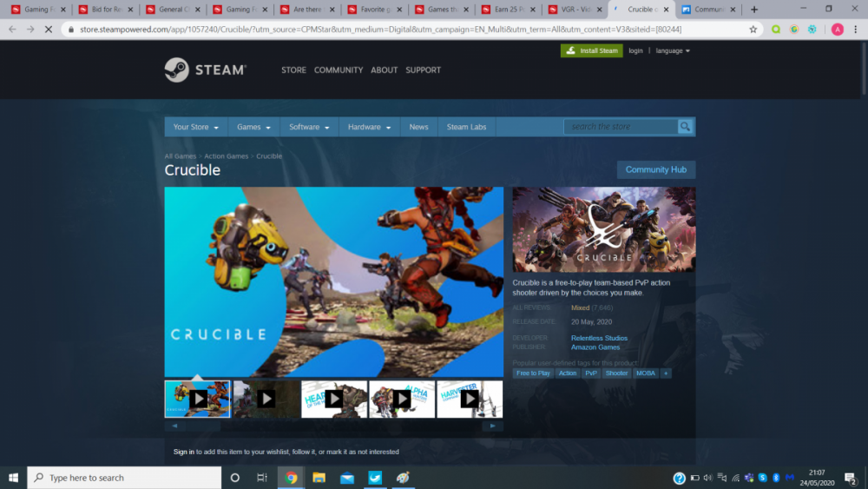Play the first Crucible trailer thumbnail
The image size is (868, 489).
[x=197, y=399]
